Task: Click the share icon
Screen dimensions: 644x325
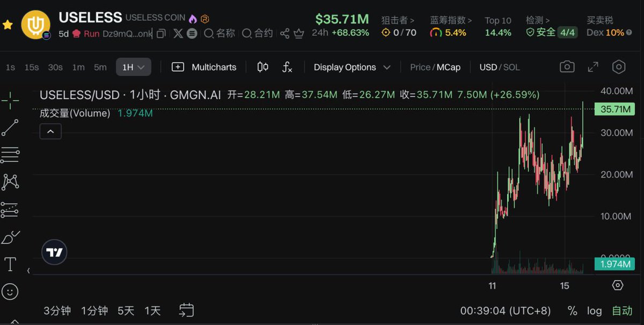Action: click(285, 34)
